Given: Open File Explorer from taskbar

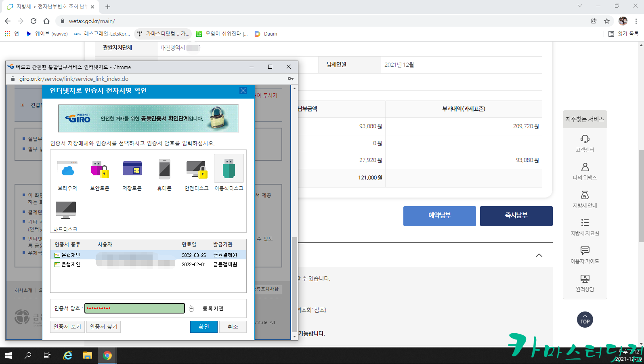Looking at the screenshot, I should [x=88, y=356].
